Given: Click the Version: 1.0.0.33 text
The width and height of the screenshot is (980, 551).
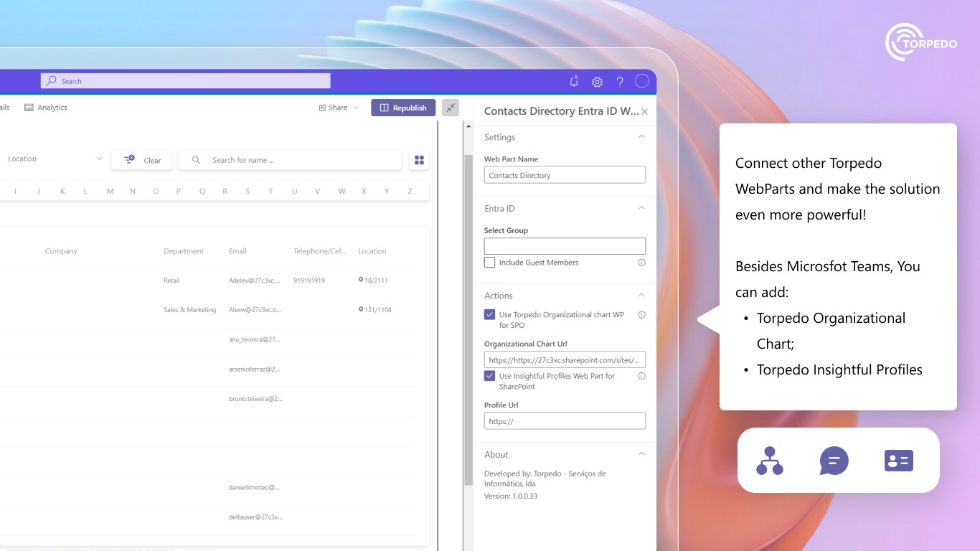Looking at the screenshot, I should [x=511, y=496].
